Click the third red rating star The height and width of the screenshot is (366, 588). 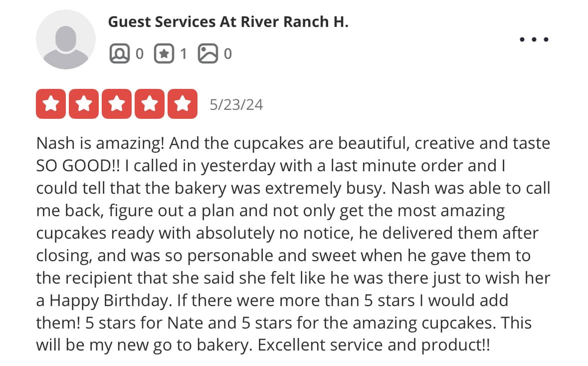117,104
